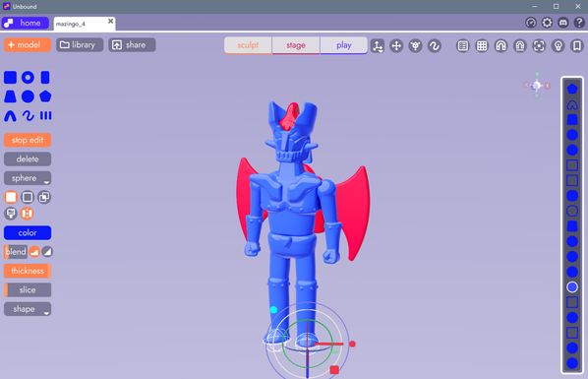Image resolution: width=588 pixels, height=379 pixels.
Task: Select the hollow circle item in the shape list
Action: tap(572, 211)
